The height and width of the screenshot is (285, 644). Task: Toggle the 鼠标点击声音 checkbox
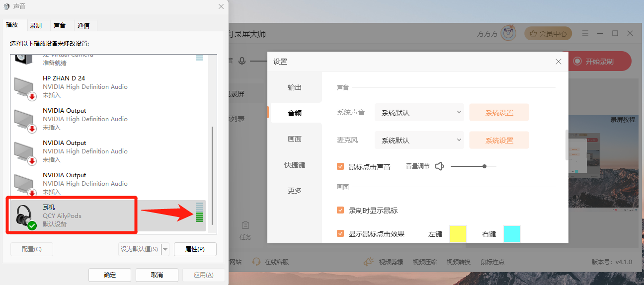(x=340, y=166)
